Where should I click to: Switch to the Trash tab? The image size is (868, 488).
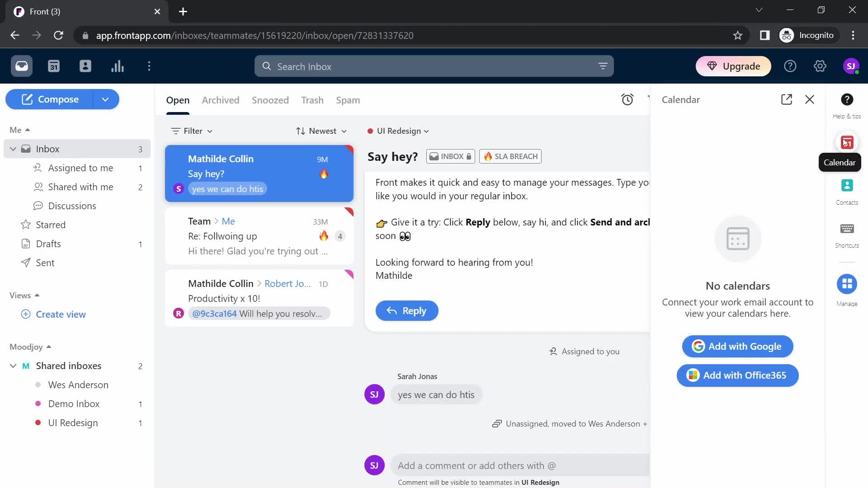click(312, 100)
